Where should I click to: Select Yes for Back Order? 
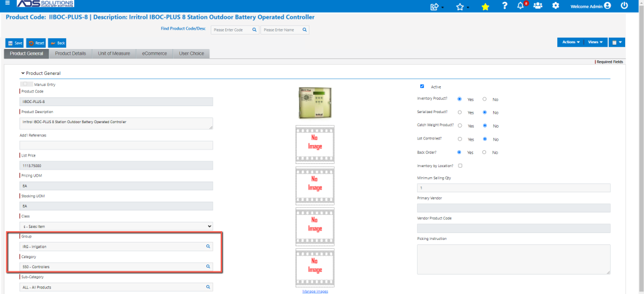tap(460, 152)
